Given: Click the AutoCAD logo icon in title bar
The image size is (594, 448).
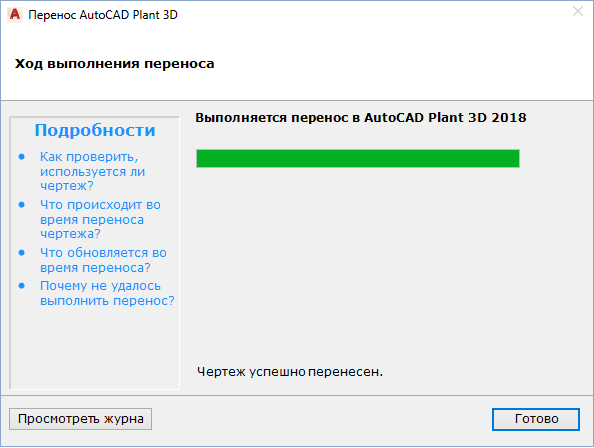Looking at the screenshot, I should 15,15.
